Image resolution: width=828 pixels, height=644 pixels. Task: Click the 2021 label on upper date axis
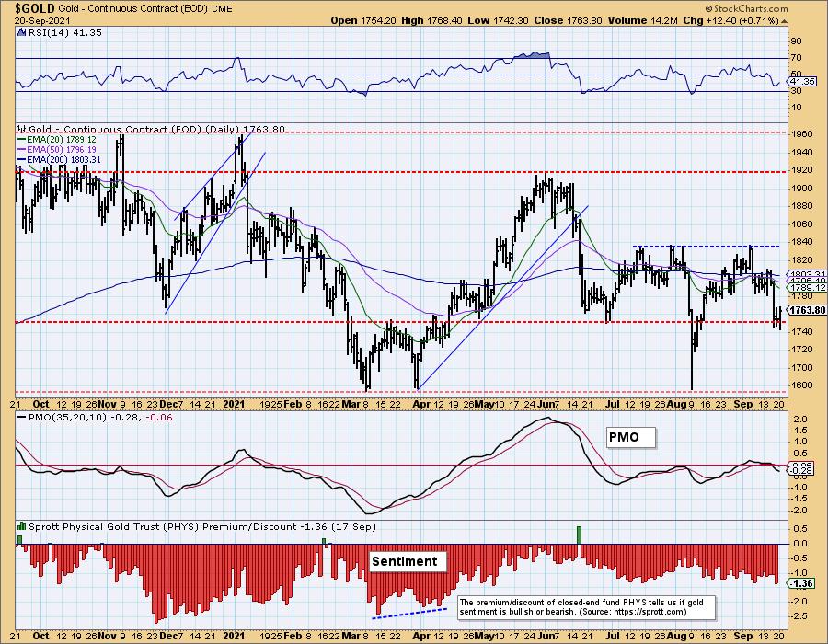click(234, 404)
